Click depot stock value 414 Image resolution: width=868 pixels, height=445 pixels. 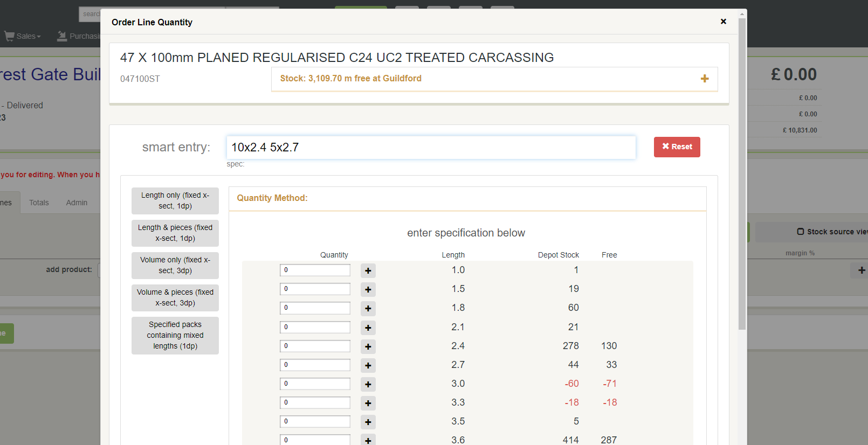(571, 440)
